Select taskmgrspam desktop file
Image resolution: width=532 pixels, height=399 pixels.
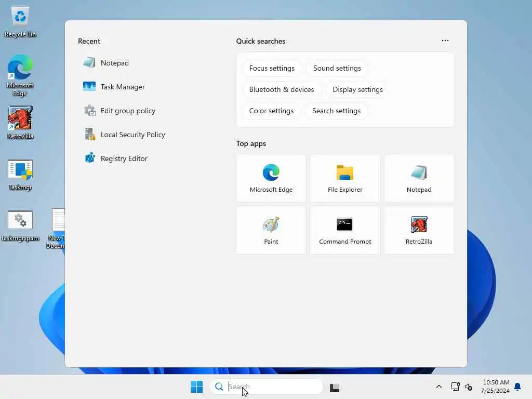[20, 226]
